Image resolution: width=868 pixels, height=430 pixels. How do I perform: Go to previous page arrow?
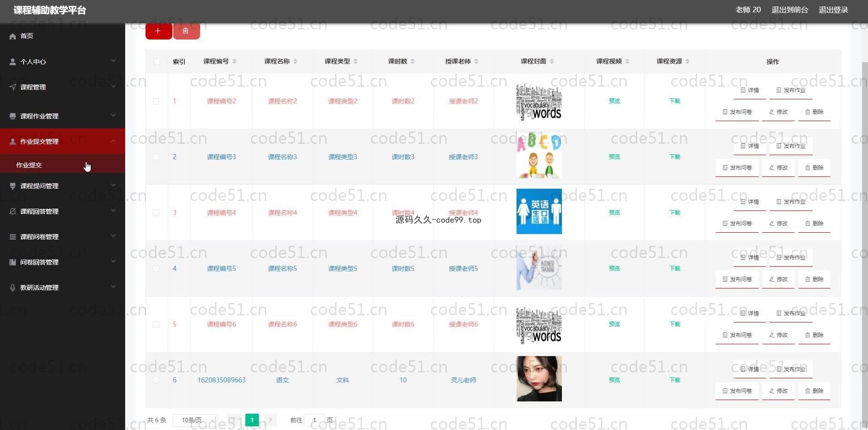coord(234,420)
